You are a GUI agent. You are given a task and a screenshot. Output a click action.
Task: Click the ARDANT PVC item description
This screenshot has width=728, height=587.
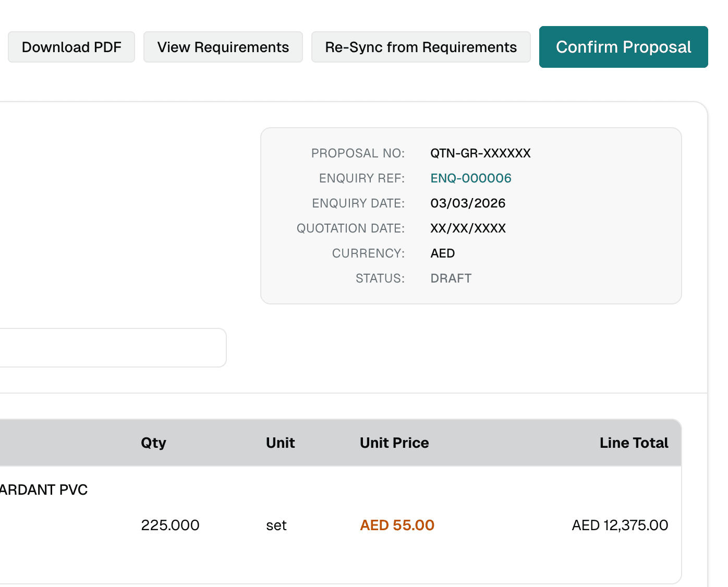tap(44, 490)
